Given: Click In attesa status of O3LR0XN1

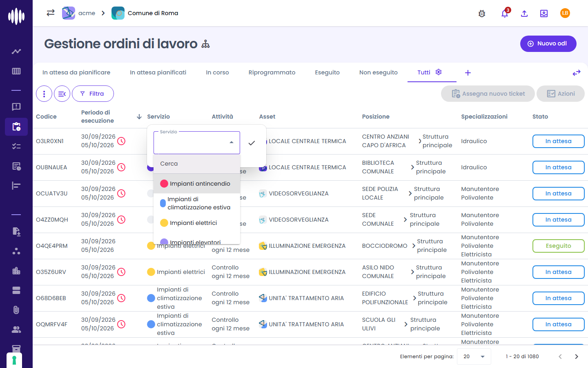Looking at the screenshot, I should coord(559,141).
